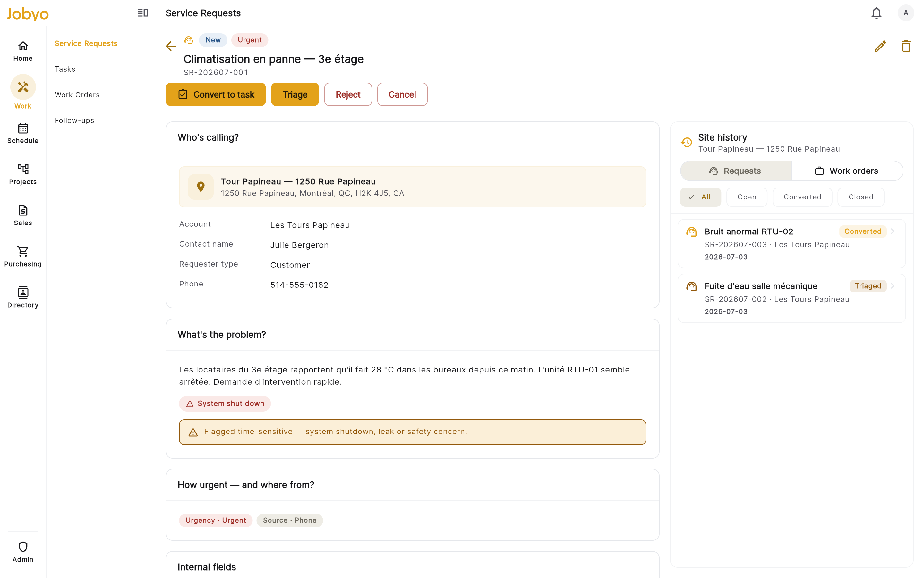This screenshot has height=578, width=924.
Task: Open the Admin shield
Action: [x=23, y=552]
